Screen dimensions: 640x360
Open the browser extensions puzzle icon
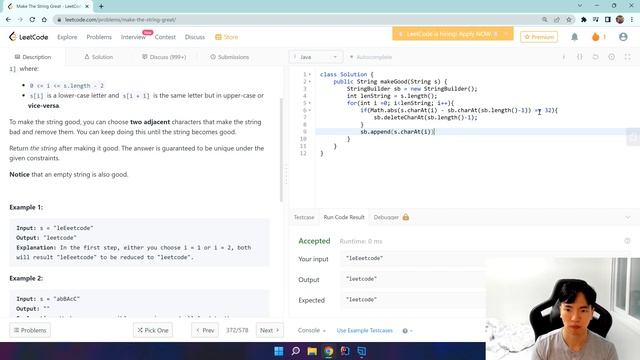coord(584,19)
